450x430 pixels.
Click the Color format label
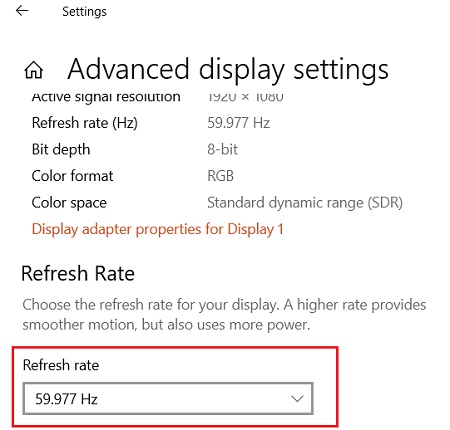[72, 176]
